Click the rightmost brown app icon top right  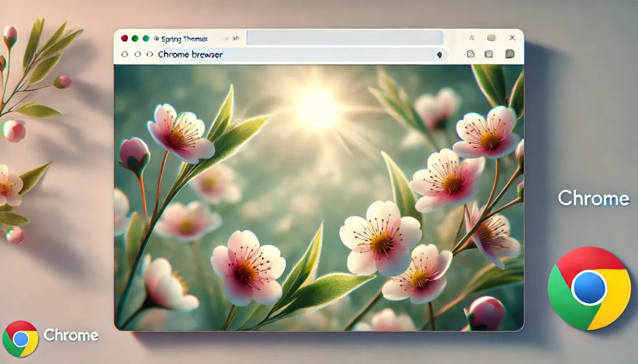click(x=510, y=54)
